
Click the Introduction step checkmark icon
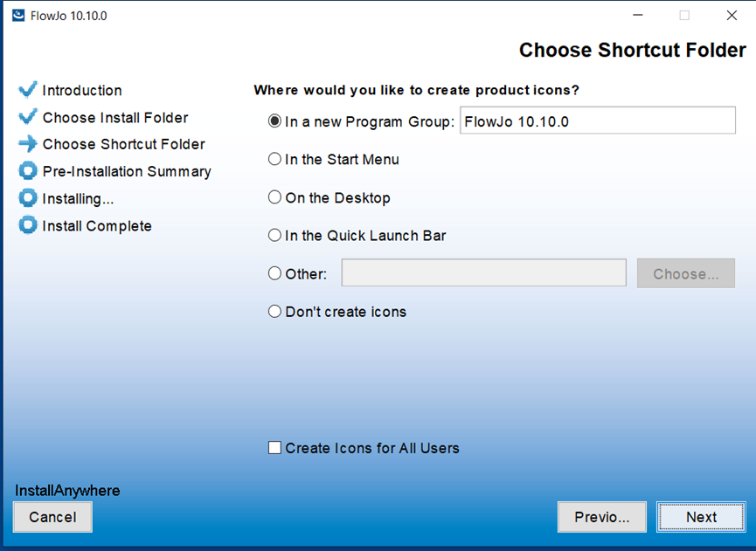pyautogui.click(x=27, y=90)
